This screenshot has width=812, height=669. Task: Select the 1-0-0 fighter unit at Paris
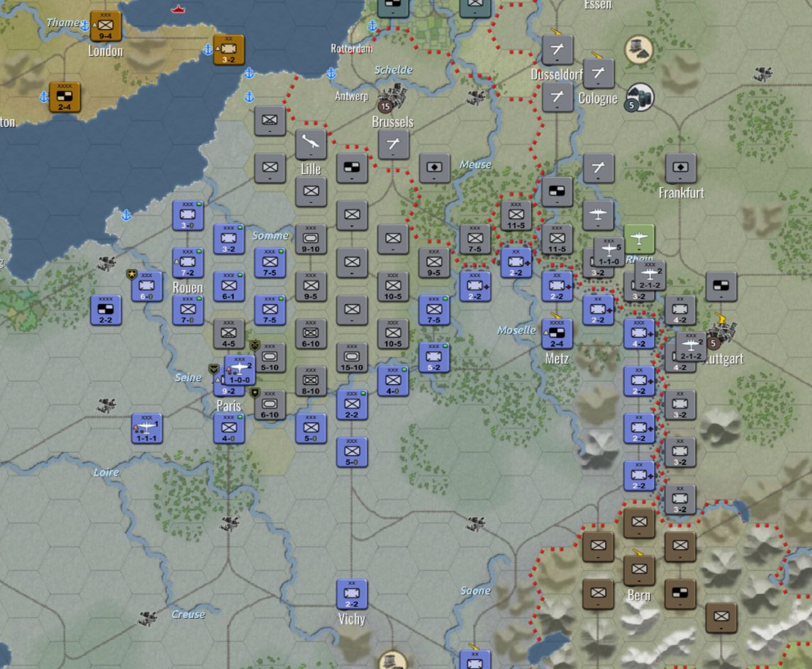(240, 370)
